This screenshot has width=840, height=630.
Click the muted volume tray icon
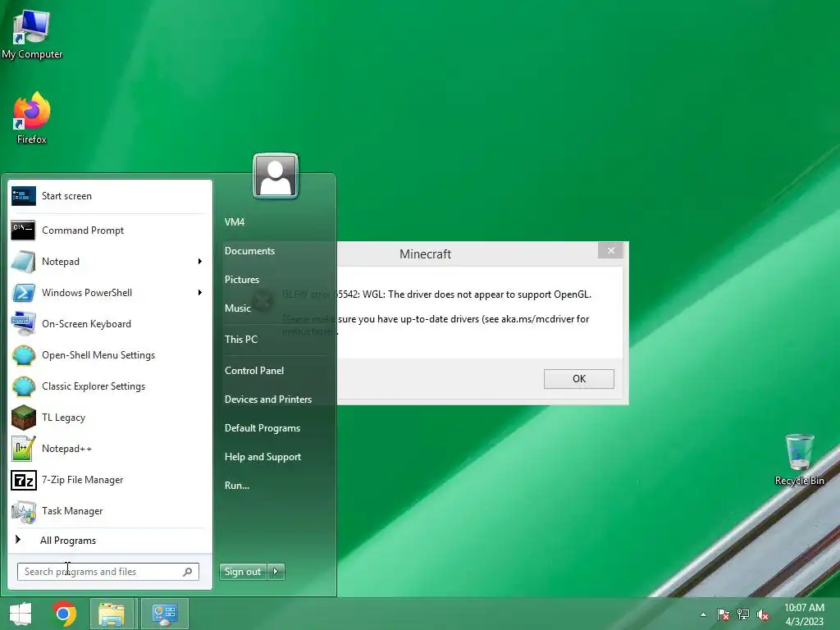(763, 615)
